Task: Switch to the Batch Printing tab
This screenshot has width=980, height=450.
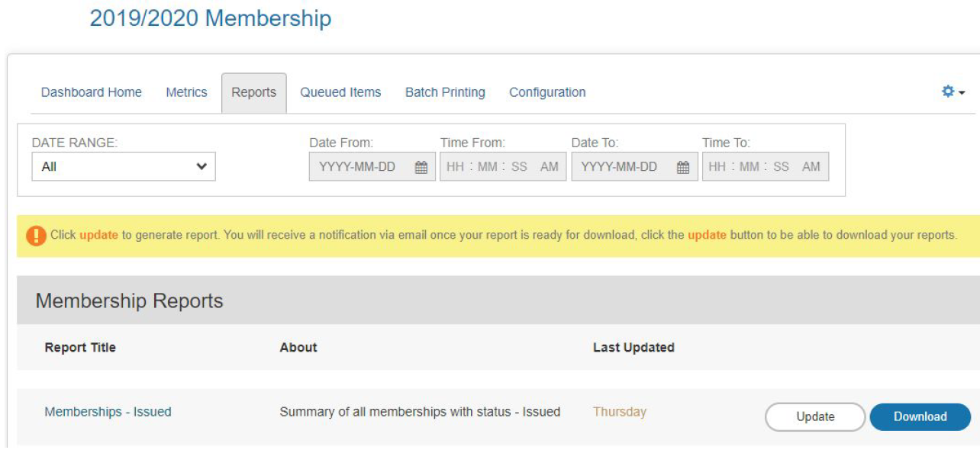Action: (445, 92)
